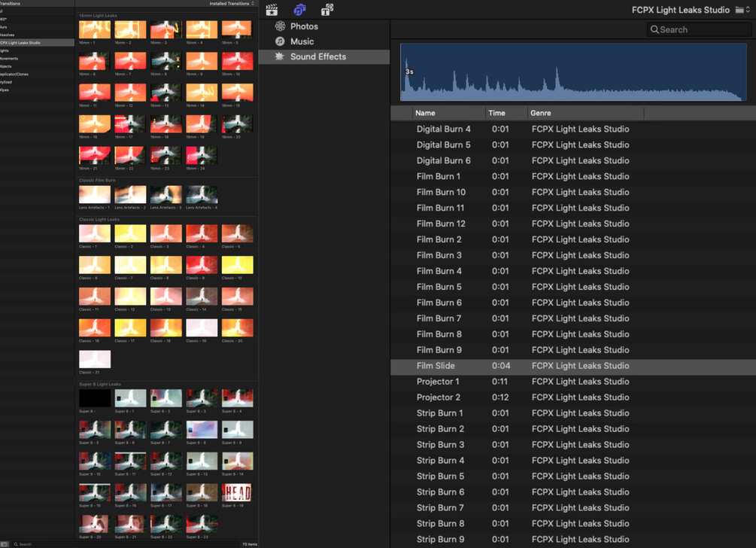
Task: Select Film Burn 10 sound effect
Action: pyautogui.click(x=572, y=192)
